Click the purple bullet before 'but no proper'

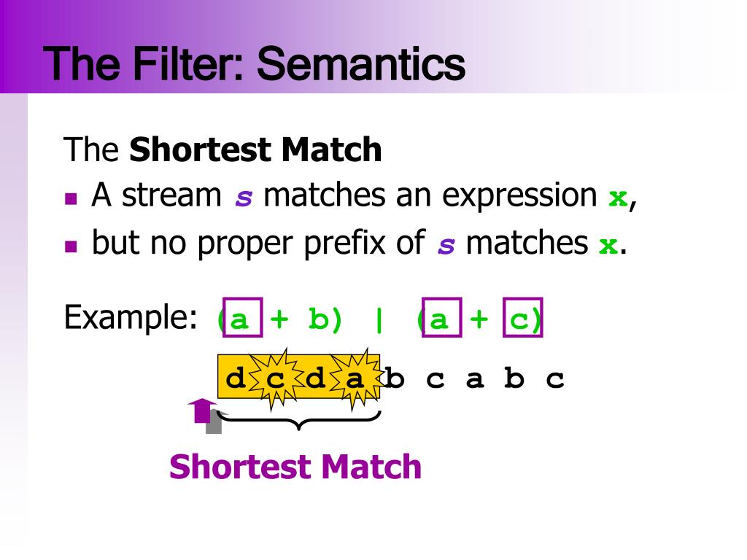click(x=71, y=246)
